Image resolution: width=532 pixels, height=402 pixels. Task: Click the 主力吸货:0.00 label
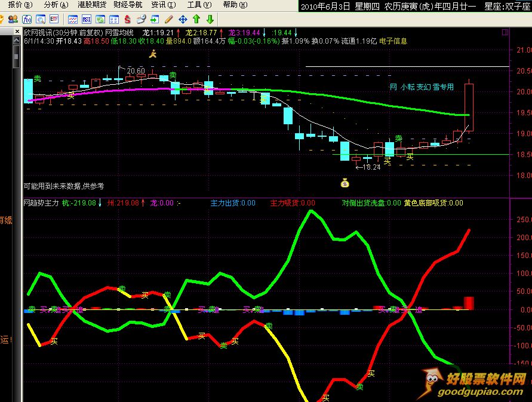pos(293,203)
